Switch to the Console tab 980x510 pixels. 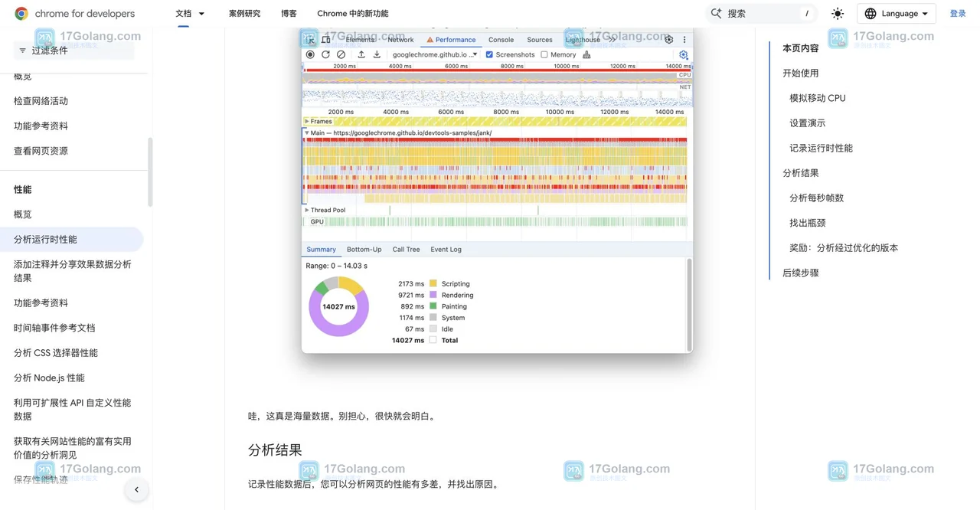tap(501, 40)
